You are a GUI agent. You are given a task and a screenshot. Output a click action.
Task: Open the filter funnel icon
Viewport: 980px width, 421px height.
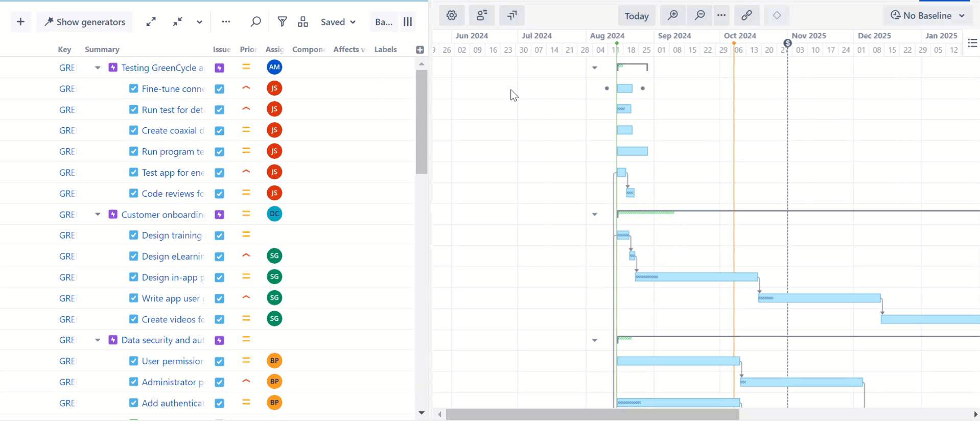coord(282,22)
